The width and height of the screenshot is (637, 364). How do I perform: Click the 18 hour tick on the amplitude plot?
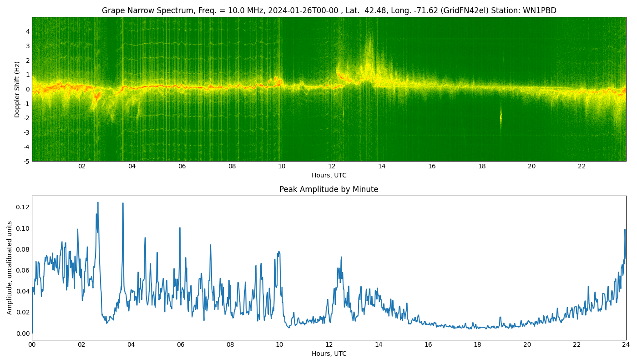coord(477,344)
